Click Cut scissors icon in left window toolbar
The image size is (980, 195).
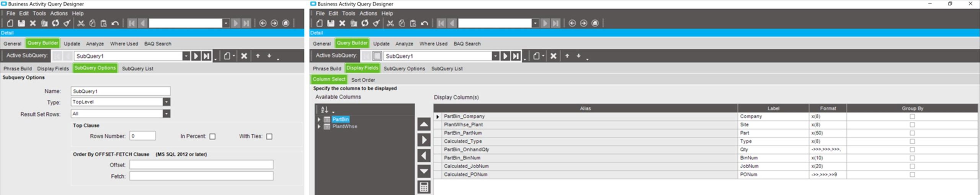81,23
